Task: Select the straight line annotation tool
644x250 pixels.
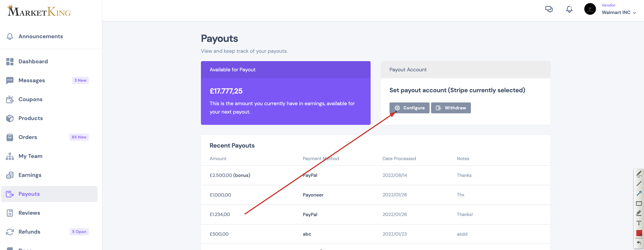Action: click(639, 184)
